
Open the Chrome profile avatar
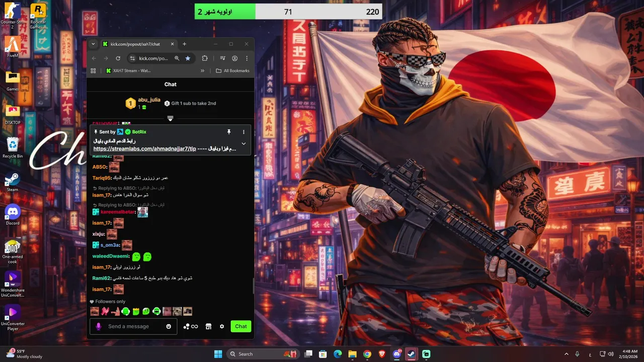(234, 58)
